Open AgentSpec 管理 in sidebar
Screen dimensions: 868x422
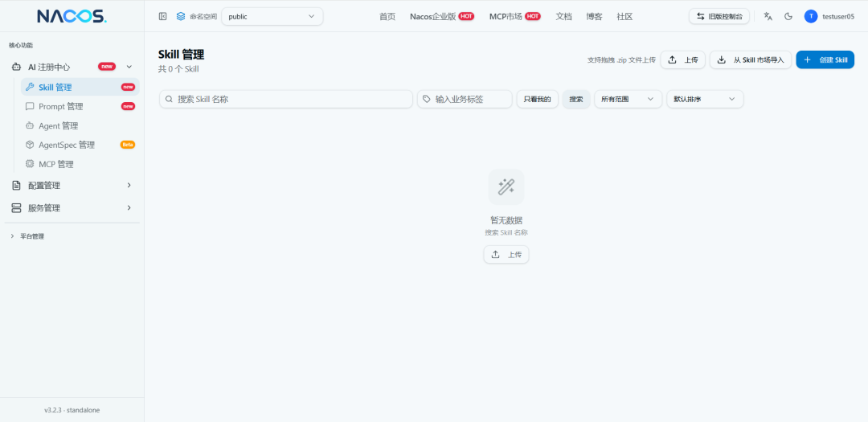80,145
